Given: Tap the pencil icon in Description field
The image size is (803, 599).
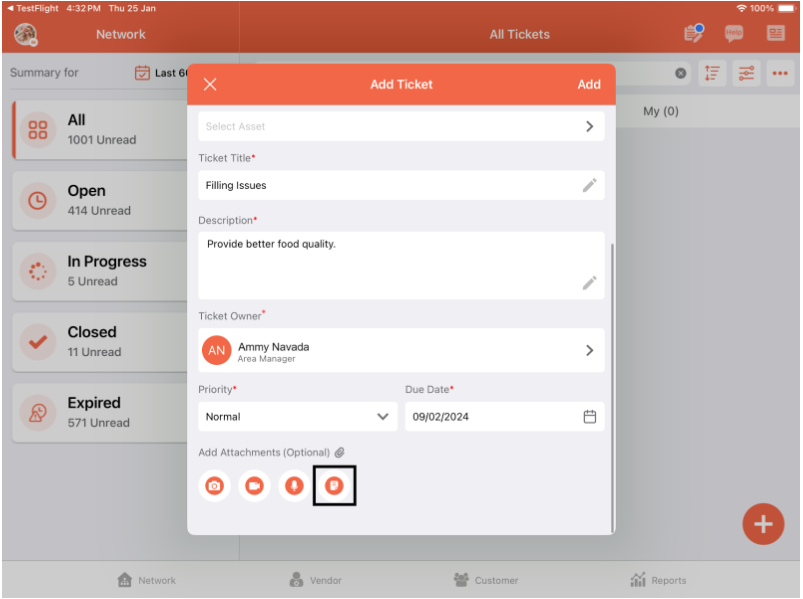Looking at the screenshot, I should point(589,283).
